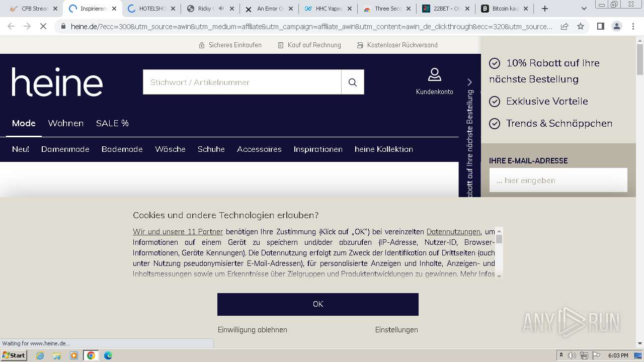The width and height of the screenshot is (644, 362).
Task: Collapse newsletter panel with chevron arrow
Action: pyautogui.click(x=469, y=82)
